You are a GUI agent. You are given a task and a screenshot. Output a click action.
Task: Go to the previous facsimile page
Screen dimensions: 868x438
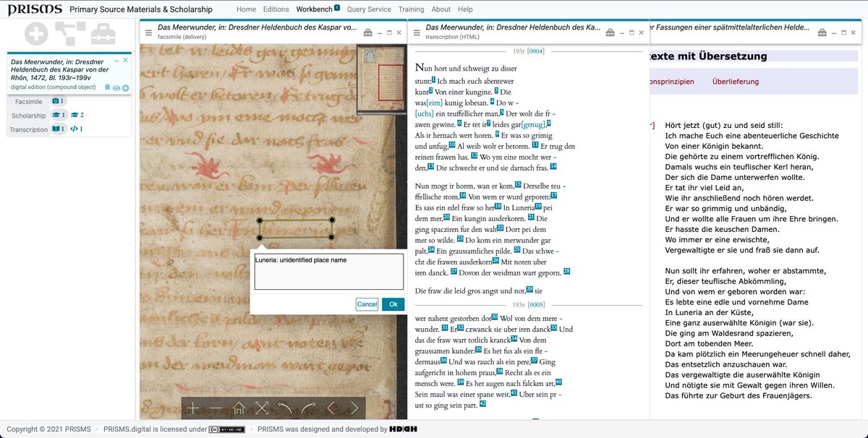click(331, 408)
